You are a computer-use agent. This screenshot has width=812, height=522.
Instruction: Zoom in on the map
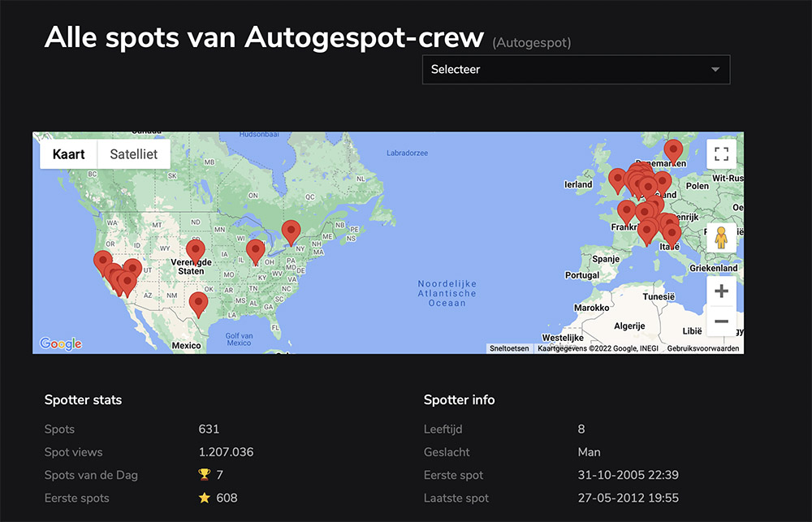coord(721,291)
